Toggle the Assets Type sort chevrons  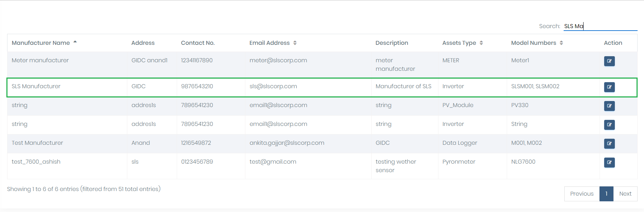click(482, 43)
